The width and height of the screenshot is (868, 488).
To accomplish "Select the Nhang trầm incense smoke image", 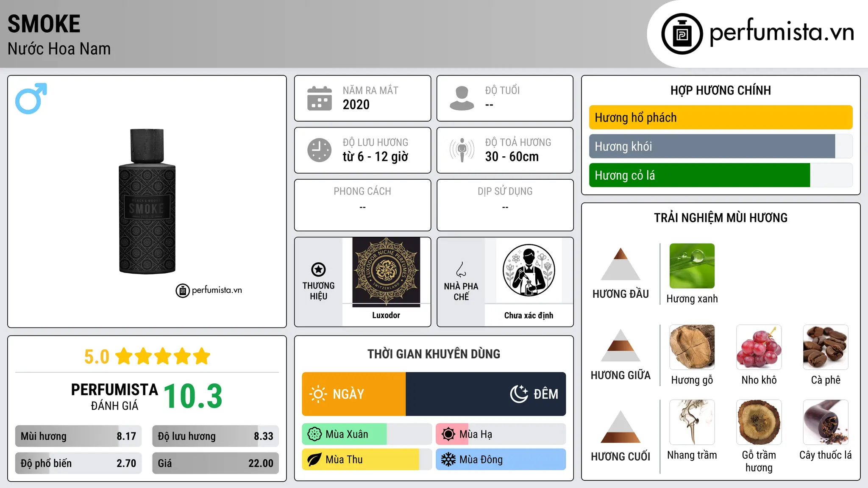I will tap(692, 422).
